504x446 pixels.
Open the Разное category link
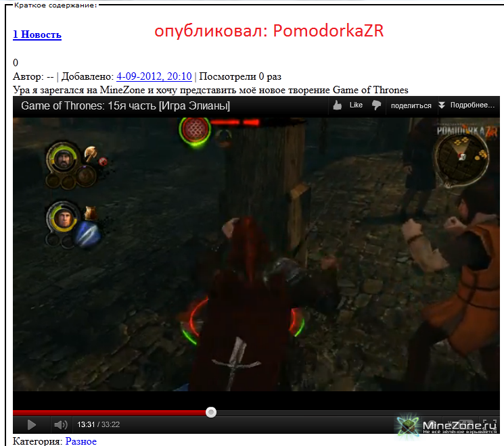click(x=81, y=441)
